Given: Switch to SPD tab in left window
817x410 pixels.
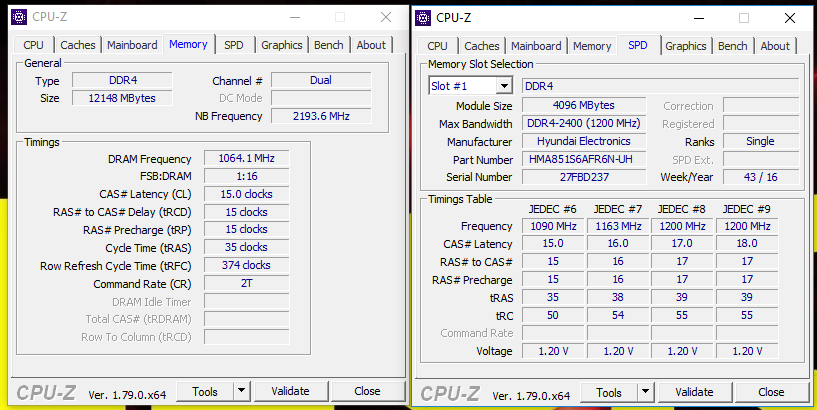Looking at the screenshot, I should [x=233, y=45].
